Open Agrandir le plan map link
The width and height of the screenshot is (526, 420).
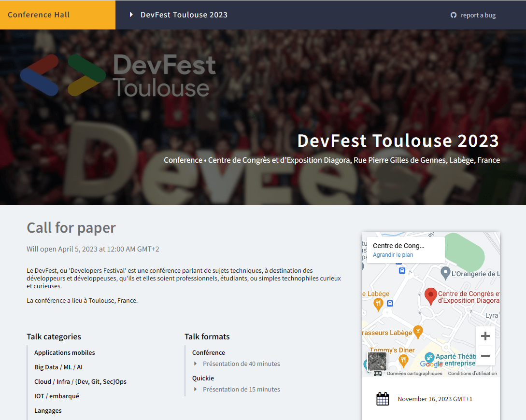tap(393, 255)
